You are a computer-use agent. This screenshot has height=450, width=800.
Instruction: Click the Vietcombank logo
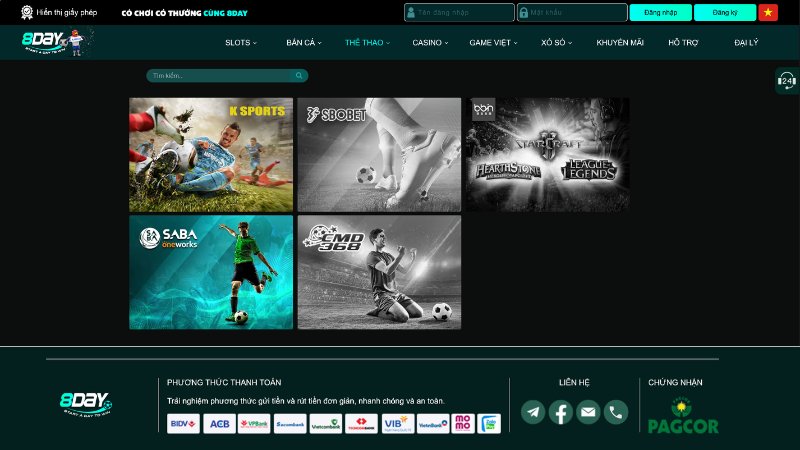(x=326, y=423)
